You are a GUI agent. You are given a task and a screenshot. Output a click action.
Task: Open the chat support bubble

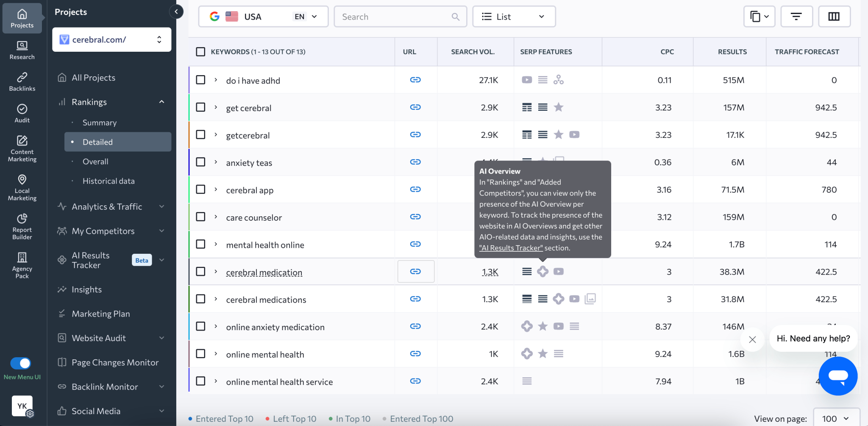(837, 376)
